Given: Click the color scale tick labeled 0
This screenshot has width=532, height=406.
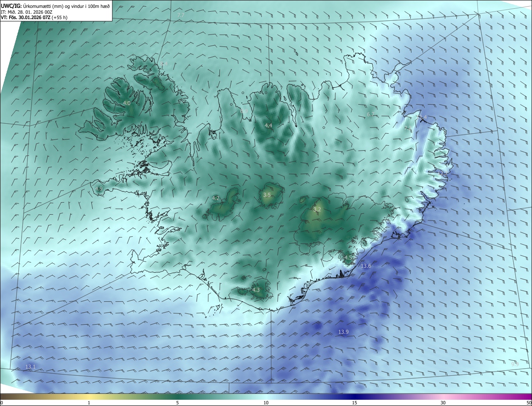Looking at the screenshot, I should 2,403.
